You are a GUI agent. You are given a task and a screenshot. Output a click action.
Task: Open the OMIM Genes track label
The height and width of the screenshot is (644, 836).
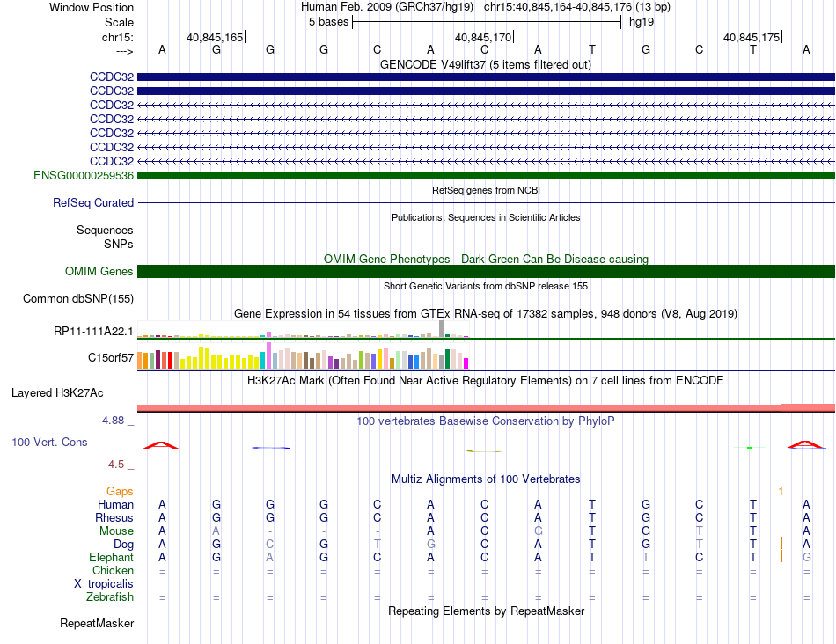[x=99, y=271]
